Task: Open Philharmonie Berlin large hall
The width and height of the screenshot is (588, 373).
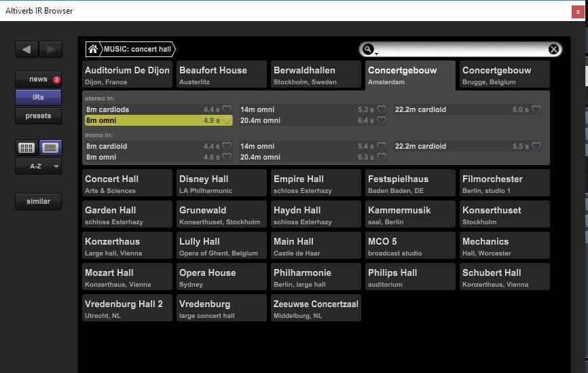Action: tap(316, 277)
